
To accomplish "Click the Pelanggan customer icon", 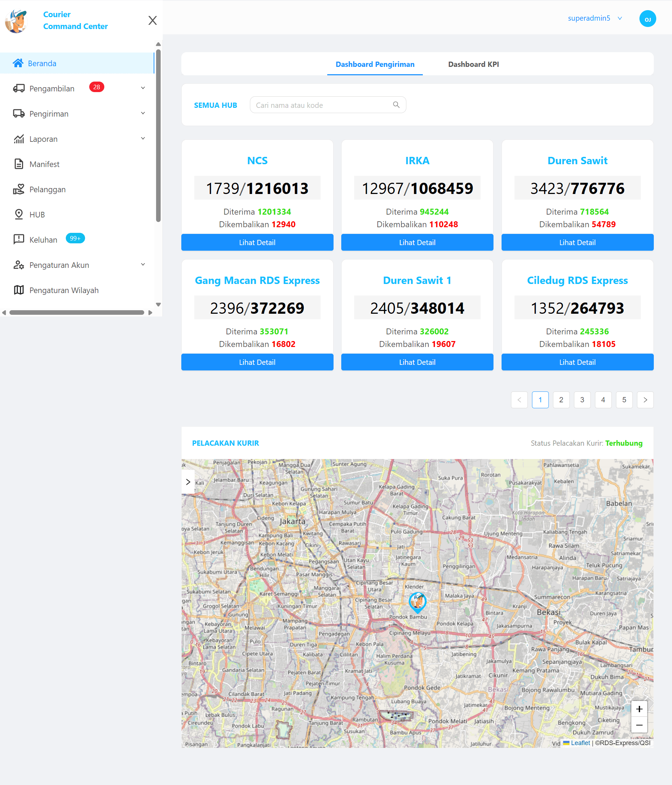I will 19,189.
